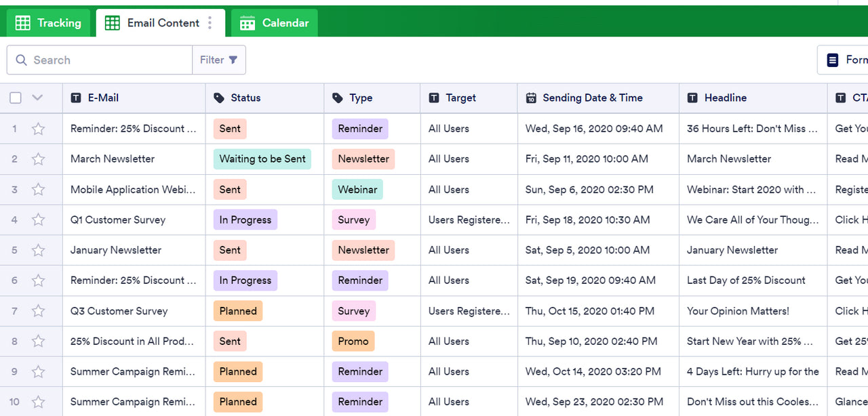Open In Progress status for Q1 Survey

click(x=245, y=220)
